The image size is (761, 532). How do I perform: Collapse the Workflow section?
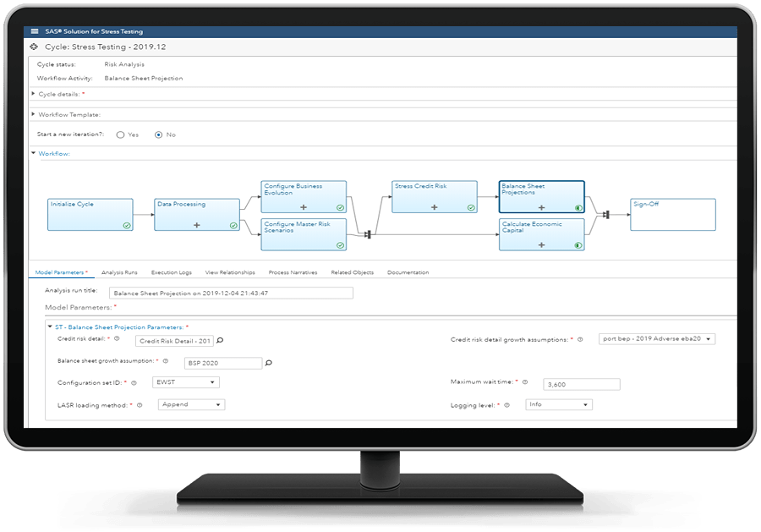(33, 153)
